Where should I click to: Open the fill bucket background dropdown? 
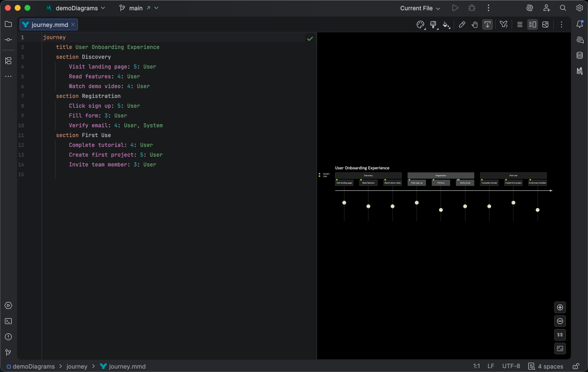[446, 24]
